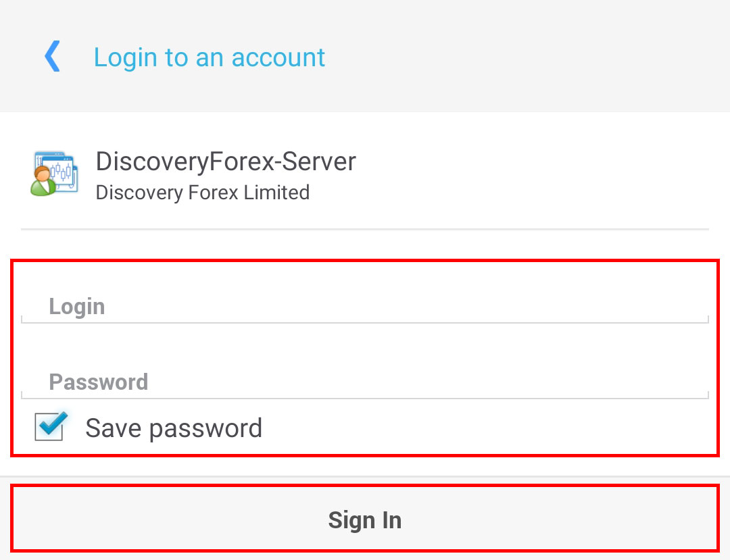
Task: Click the trader chart server icon
Action: click(x=54, y=174)
